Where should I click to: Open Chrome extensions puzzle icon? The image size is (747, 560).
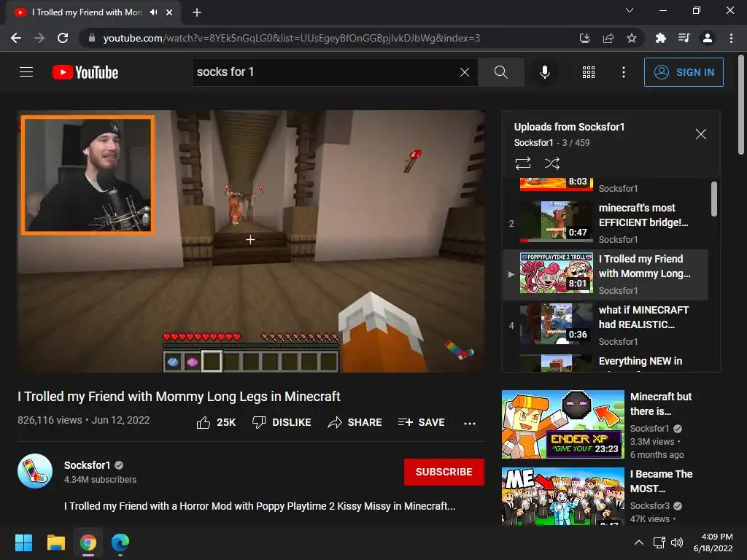coord(660,38)
